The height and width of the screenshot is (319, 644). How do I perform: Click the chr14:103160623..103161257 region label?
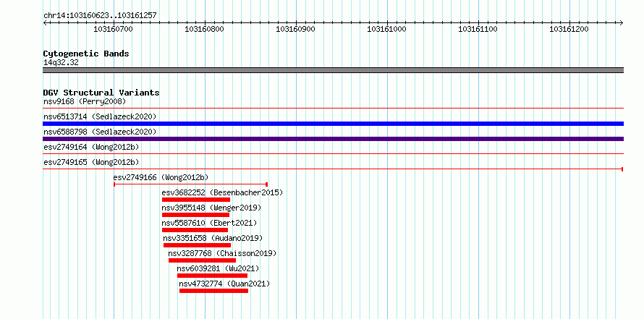click(x=100, y=15)
